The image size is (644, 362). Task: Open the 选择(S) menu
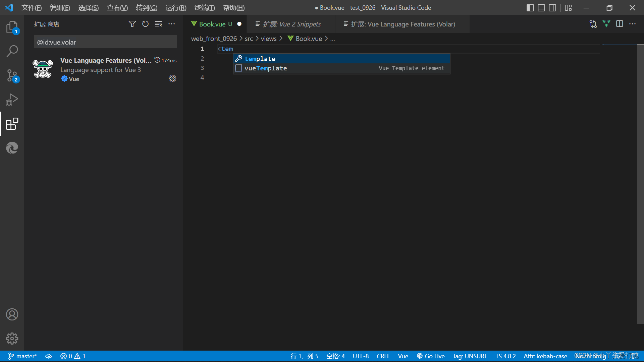coord(88,8)
